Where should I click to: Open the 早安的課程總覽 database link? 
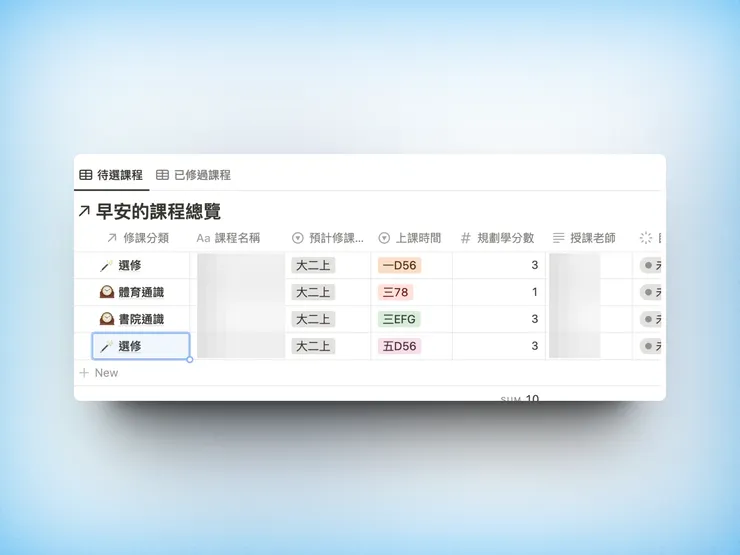158,211
